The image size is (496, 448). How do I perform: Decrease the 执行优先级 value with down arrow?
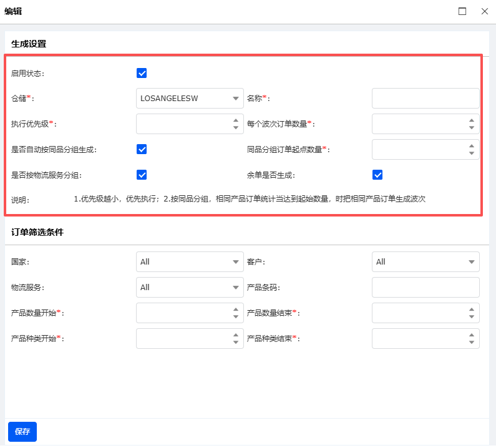point(235,128)
